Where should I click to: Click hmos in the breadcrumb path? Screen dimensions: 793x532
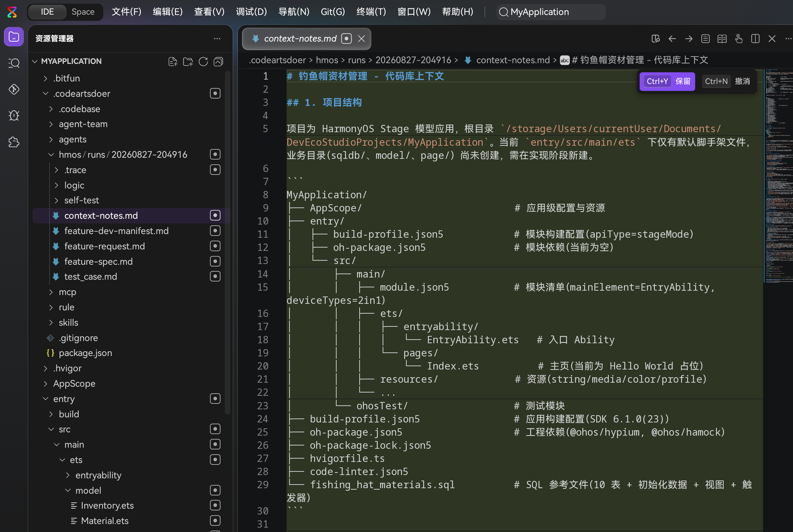pos(327,60)
